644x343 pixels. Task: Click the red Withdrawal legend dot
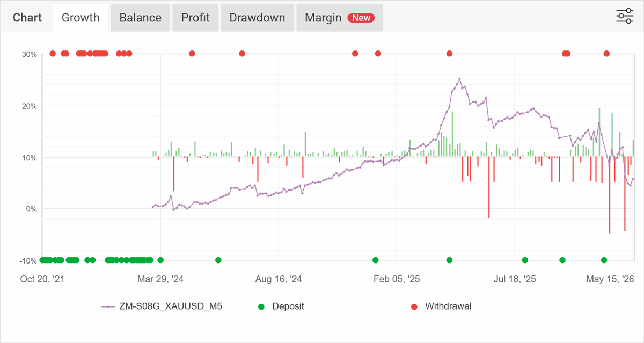pyautogui.click(x=414, y=307)
